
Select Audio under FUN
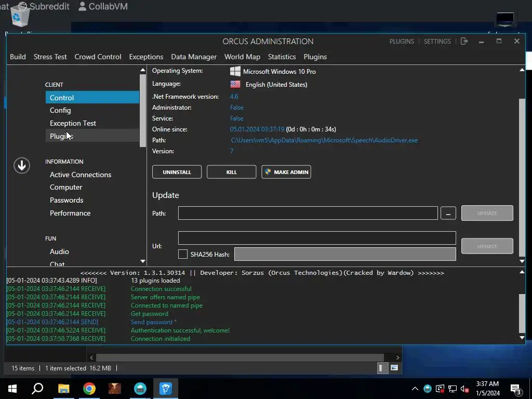59,251
